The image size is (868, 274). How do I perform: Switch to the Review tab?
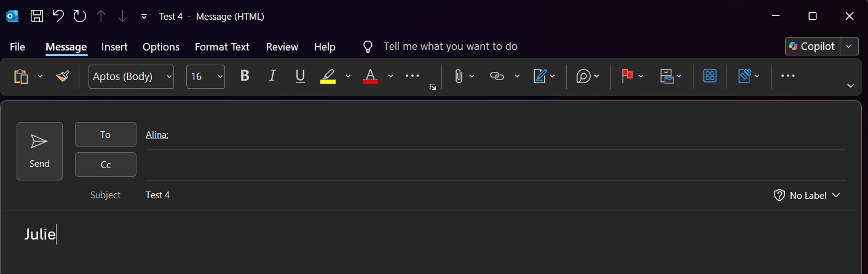282,47
